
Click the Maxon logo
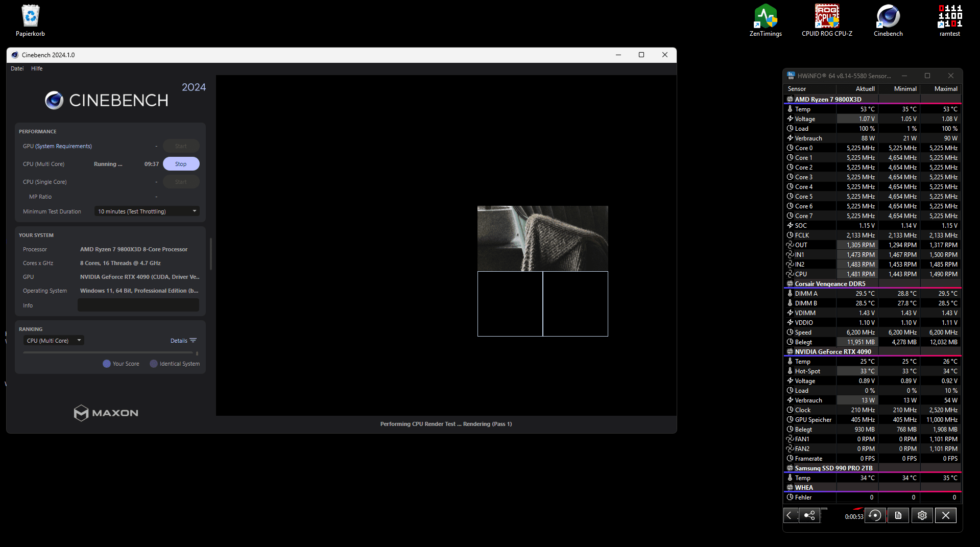click(106, 413)
